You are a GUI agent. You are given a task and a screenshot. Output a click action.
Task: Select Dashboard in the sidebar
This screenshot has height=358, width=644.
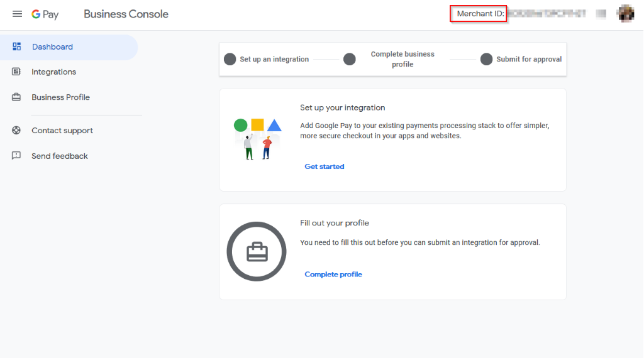[69, 47]
